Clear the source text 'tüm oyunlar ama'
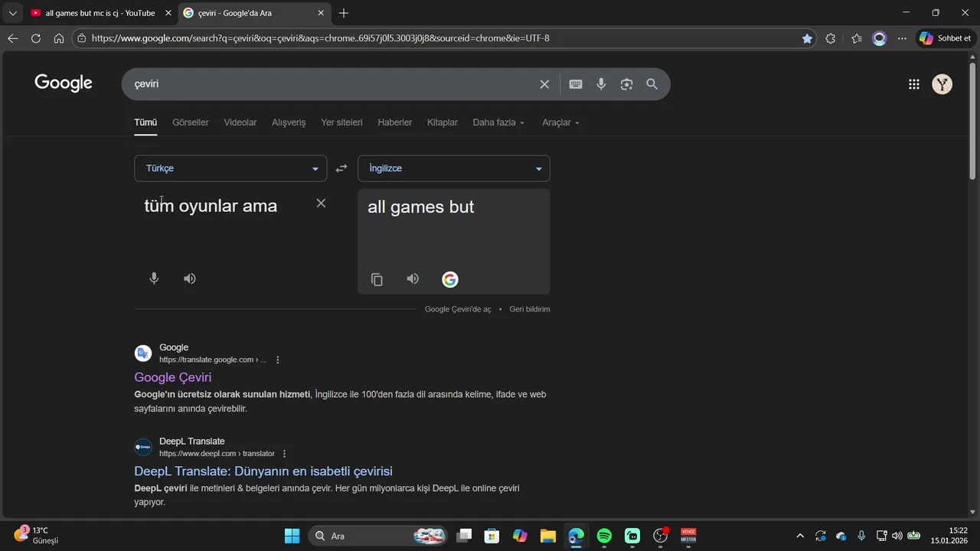Viewport: 980px width, 551px height. point(321,203)
